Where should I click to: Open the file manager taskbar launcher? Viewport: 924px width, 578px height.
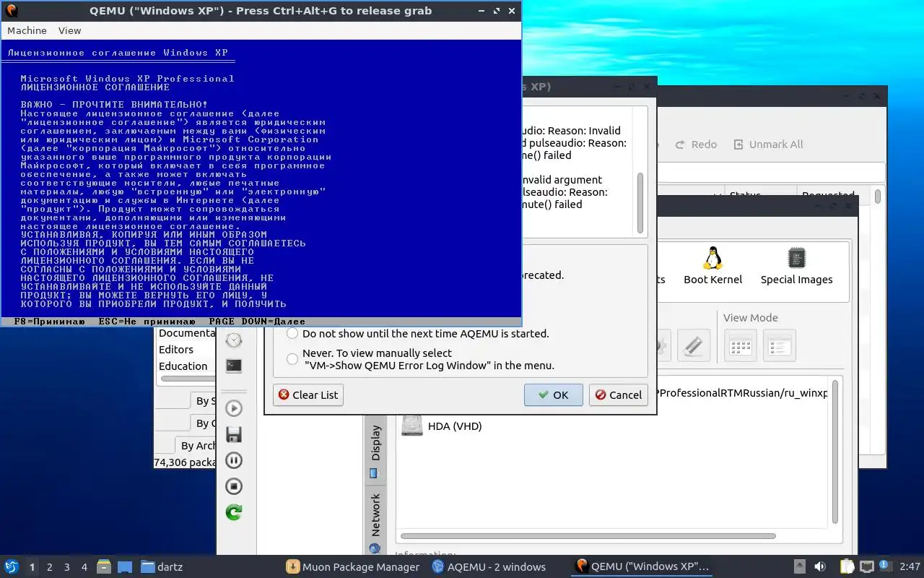click(x=104, y=566)
